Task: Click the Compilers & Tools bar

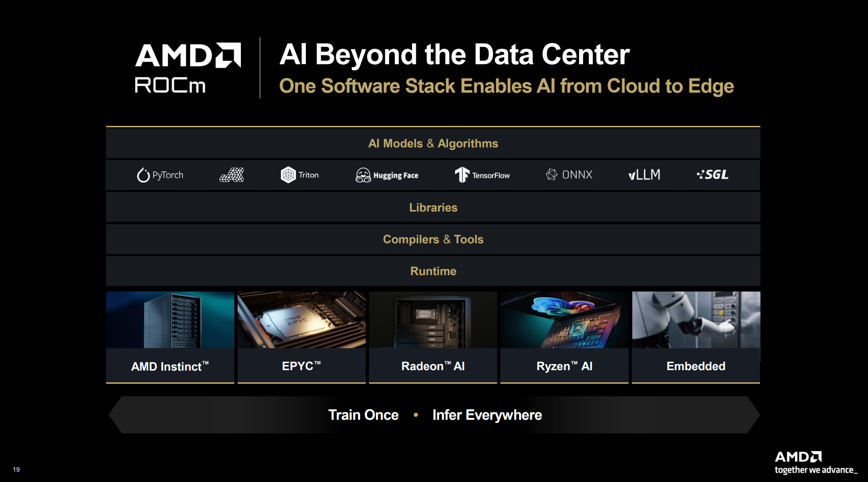Action: pyautogui.click(x=433, y=240)
